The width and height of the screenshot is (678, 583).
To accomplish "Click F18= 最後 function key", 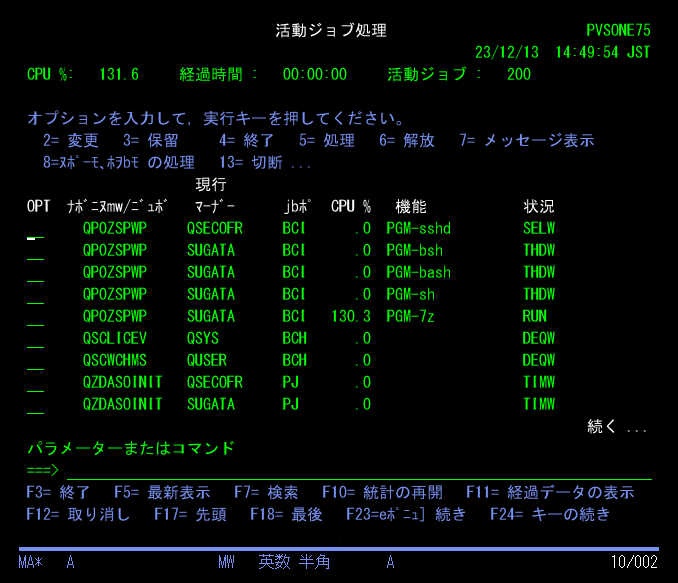I will (286, 514).
